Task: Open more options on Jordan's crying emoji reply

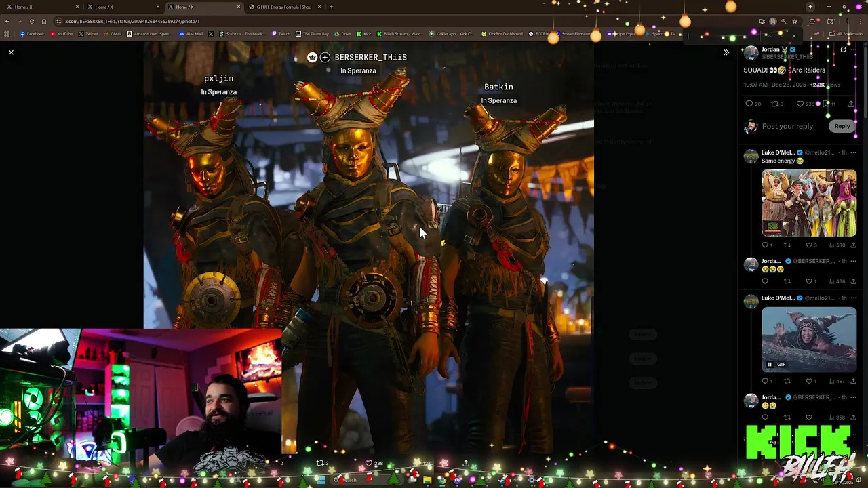Action: [853, 261]
